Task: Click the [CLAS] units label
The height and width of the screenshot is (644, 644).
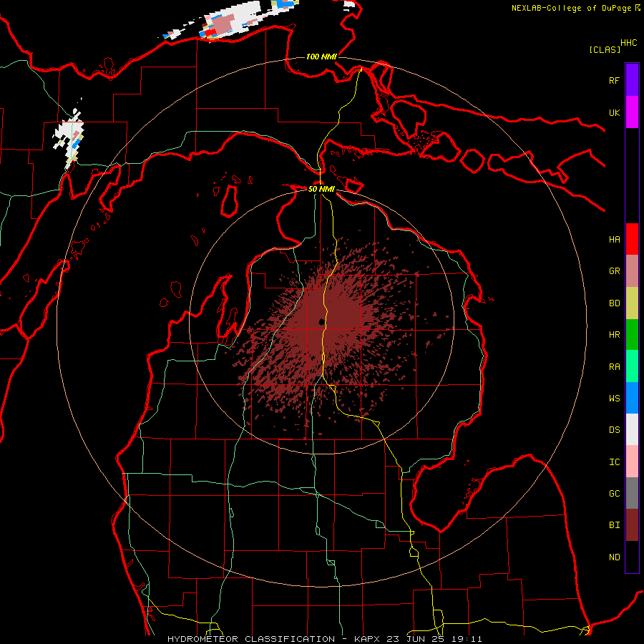Action: (x=605, y=49)
